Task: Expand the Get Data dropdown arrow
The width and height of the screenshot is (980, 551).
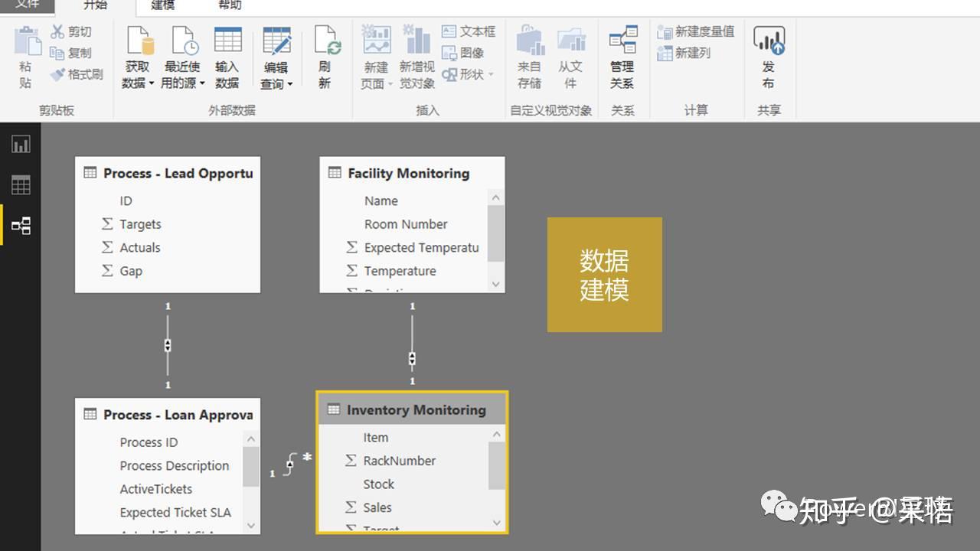Action: coord(152,83)
